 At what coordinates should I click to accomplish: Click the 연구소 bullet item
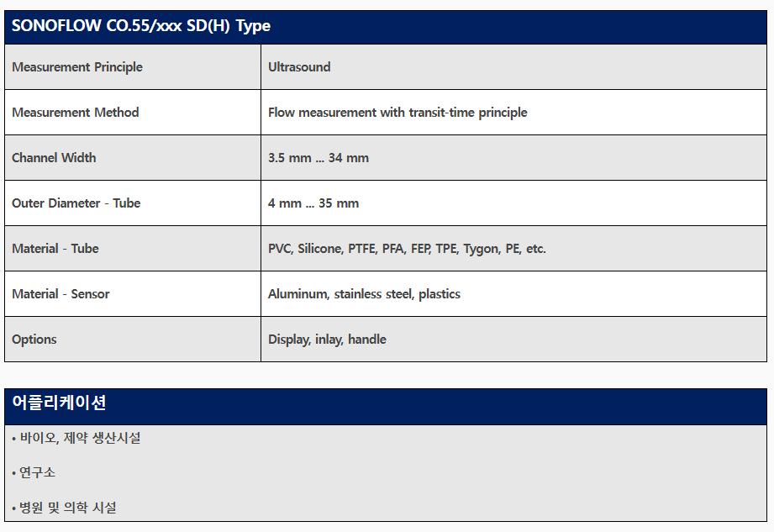coord(37,472)
